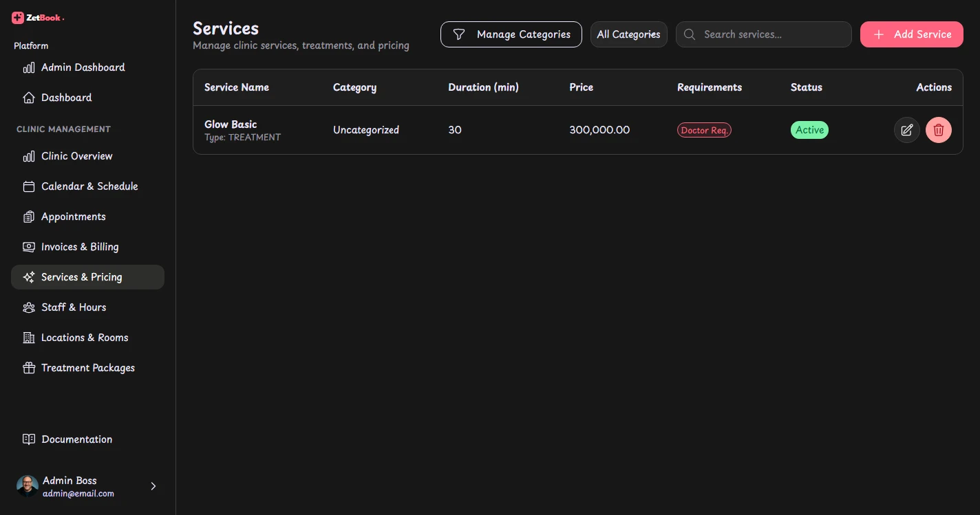Click the admin@email.com address text

tap(78, 494)
